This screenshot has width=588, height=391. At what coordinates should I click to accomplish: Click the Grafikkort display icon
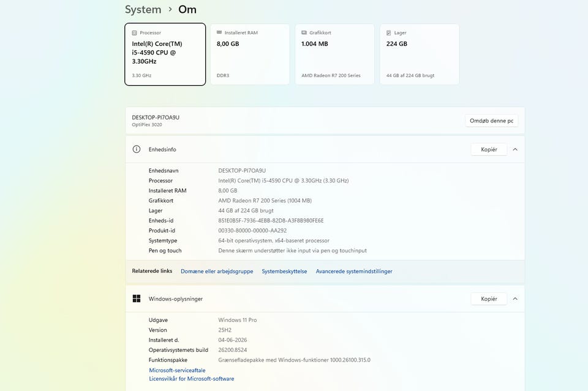tap(304, 32)
